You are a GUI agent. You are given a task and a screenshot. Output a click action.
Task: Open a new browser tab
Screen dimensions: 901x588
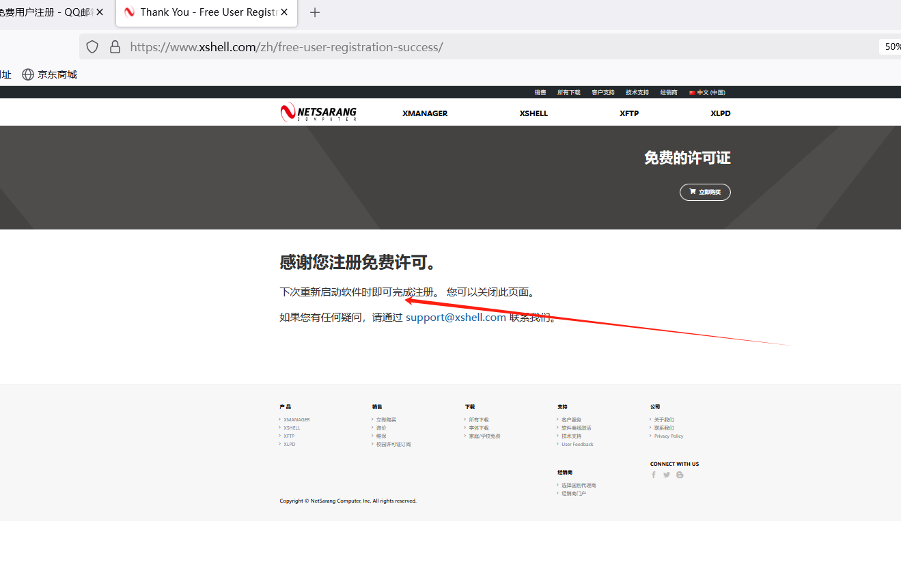pos(315,12)
